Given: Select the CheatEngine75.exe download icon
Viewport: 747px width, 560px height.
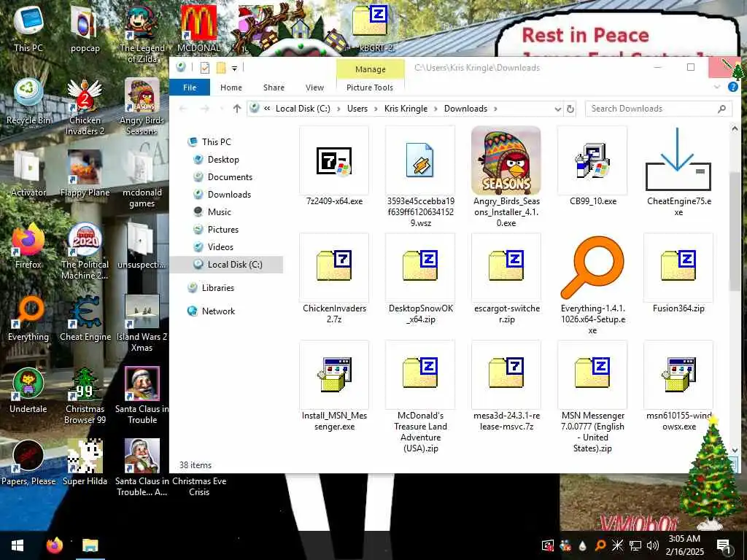Looking at the screenshot, I should (678, 161).
